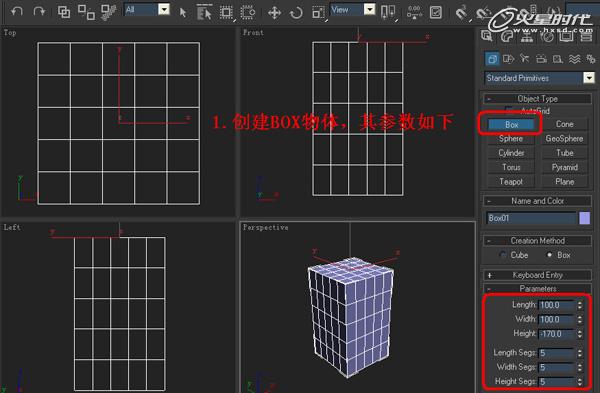Click the Sphere primitive button
The image size is (600, 393).
(x=511, y=139)
